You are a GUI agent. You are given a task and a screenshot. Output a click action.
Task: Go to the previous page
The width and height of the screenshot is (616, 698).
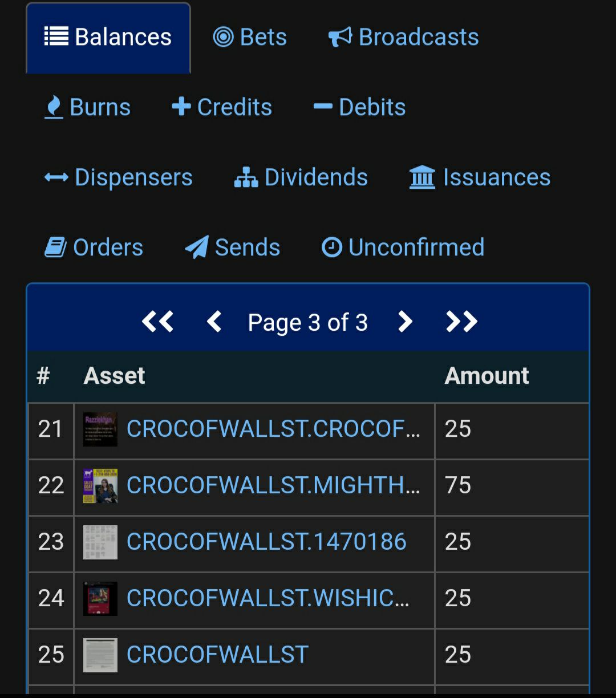214,322
